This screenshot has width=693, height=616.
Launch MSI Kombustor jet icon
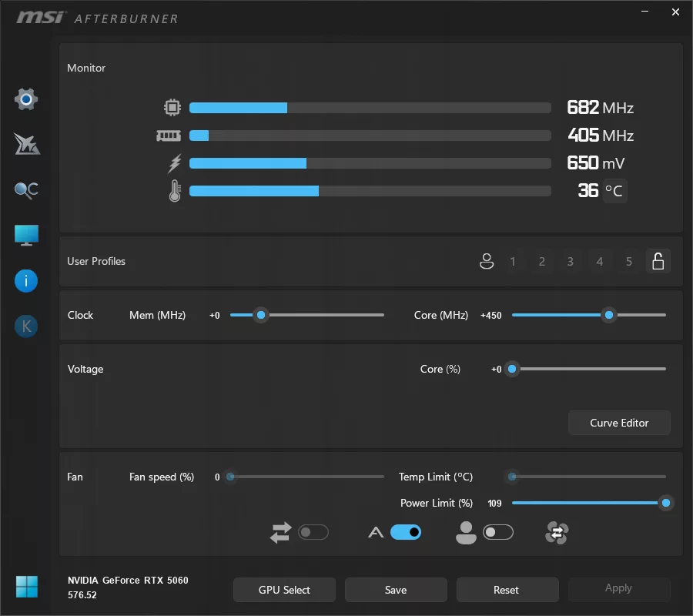pos(26,145)
